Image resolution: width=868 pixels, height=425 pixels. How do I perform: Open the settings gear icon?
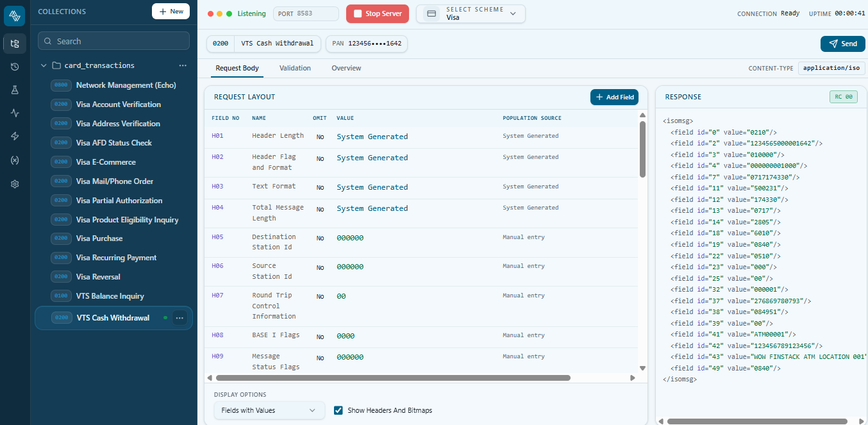15,184
